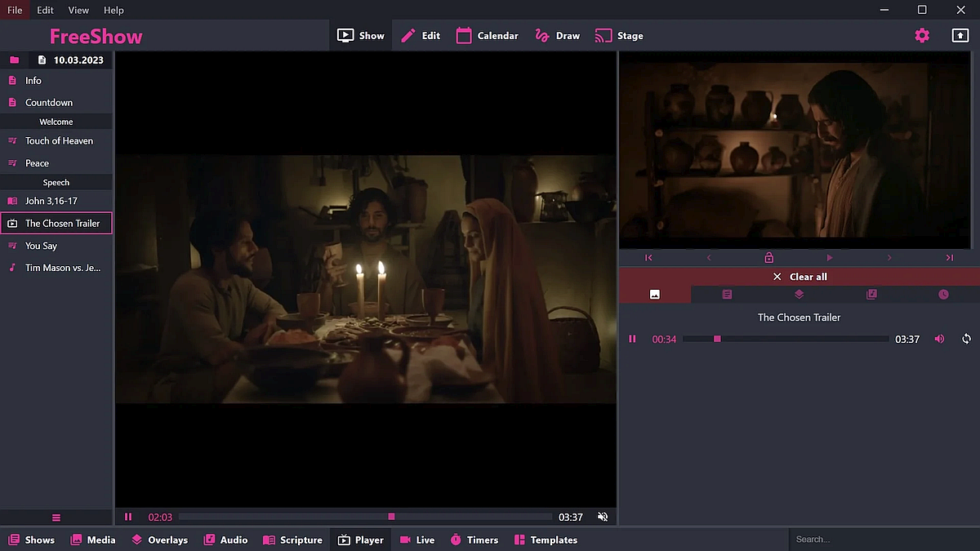Click the drawer Search field
This screenshot has height=551, width=980.
(x=884, y=540)
